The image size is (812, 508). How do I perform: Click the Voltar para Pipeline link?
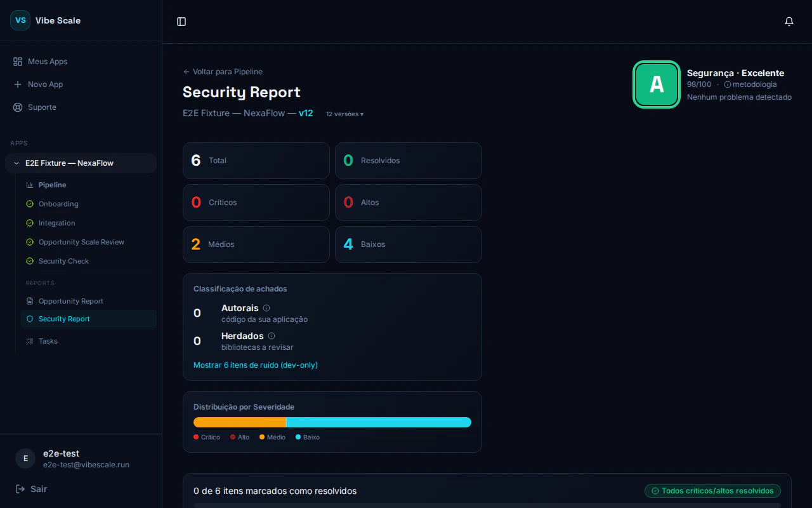pyautogui.click(x=223, y=71)
